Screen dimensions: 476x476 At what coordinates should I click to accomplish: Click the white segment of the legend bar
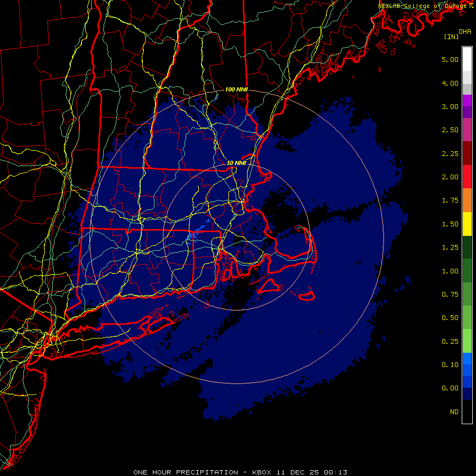click(x=467, y=59)
